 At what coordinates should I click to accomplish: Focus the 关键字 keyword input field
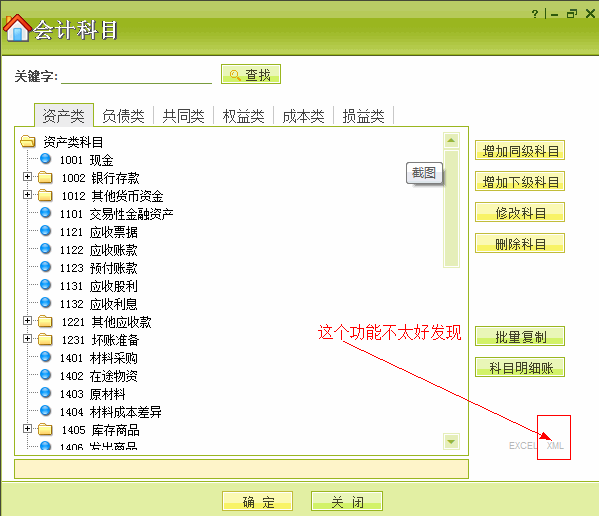[136, 76]
